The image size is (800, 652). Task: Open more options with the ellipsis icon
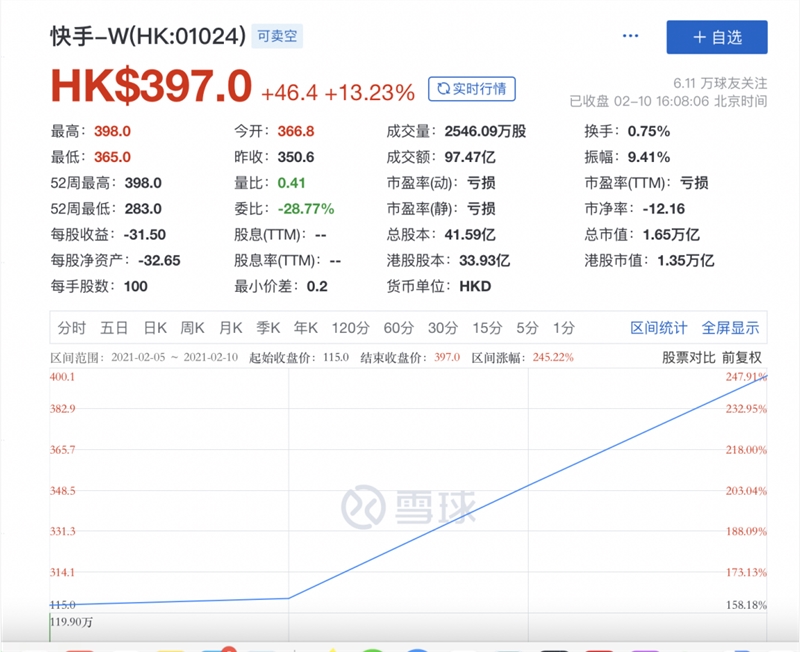631,35
